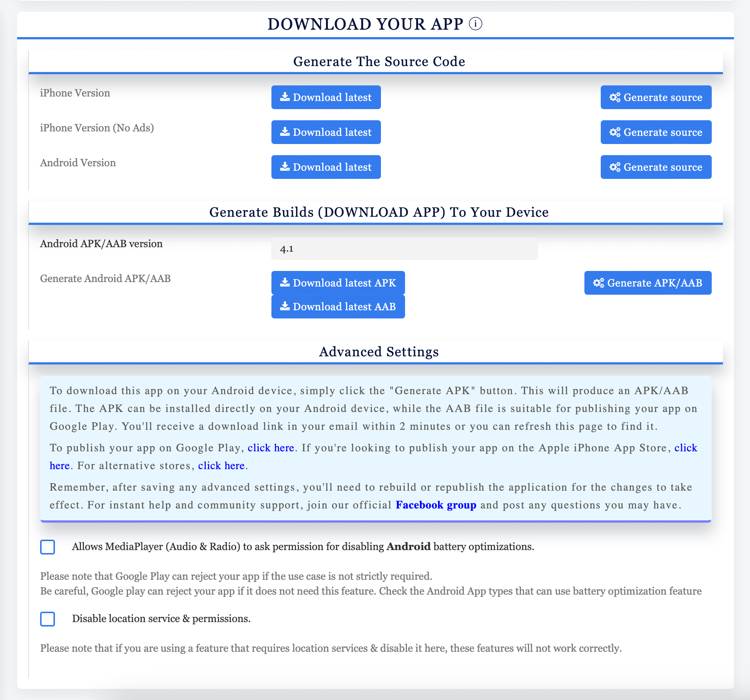Click the Generate source icon for Android Version
The width and height of the screenshot is (750, 700).
point(656,166)
